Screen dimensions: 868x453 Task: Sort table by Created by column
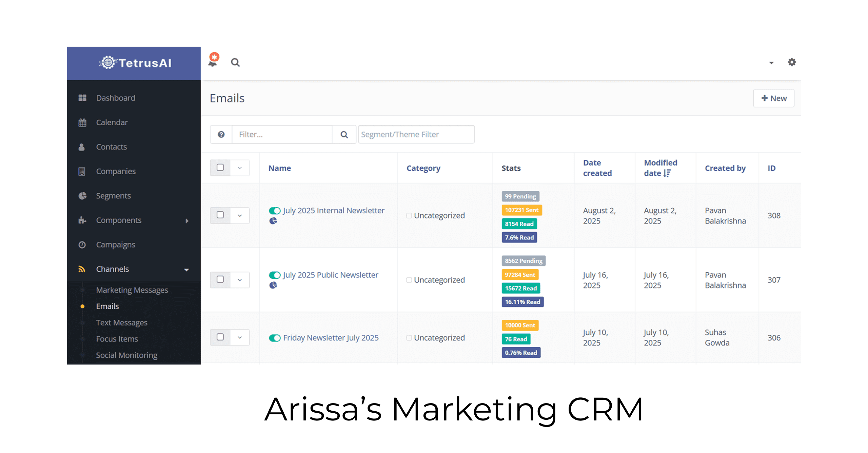[x=725, y=168]
